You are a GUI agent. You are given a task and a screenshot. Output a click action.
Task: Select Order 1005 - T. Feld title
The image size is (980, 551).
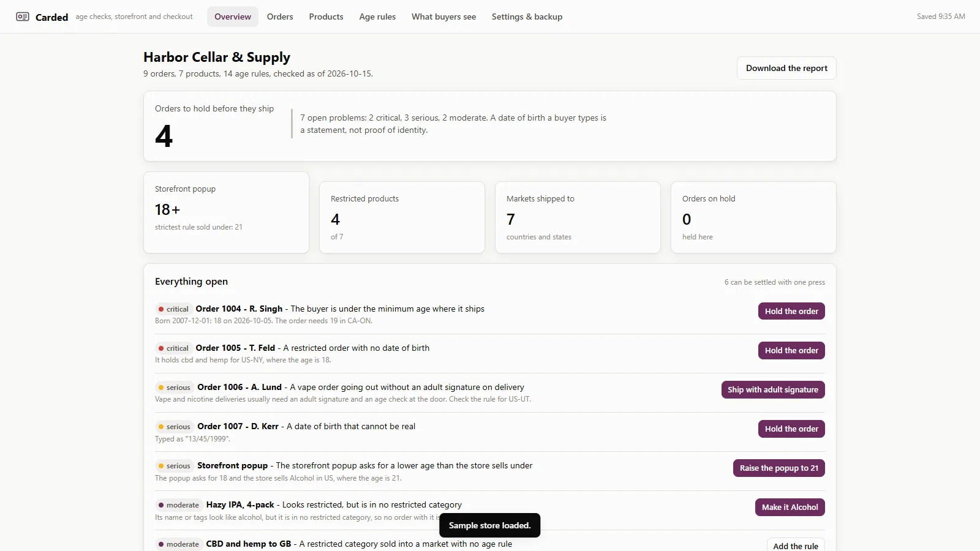(x=235, y=348)
